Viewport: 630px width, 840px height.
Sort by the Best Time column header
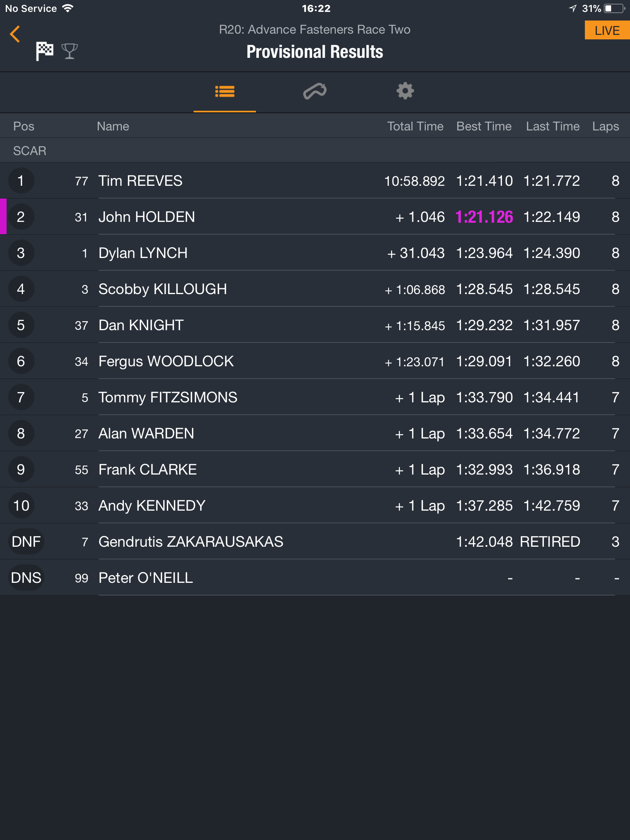(x=484, y=126)
